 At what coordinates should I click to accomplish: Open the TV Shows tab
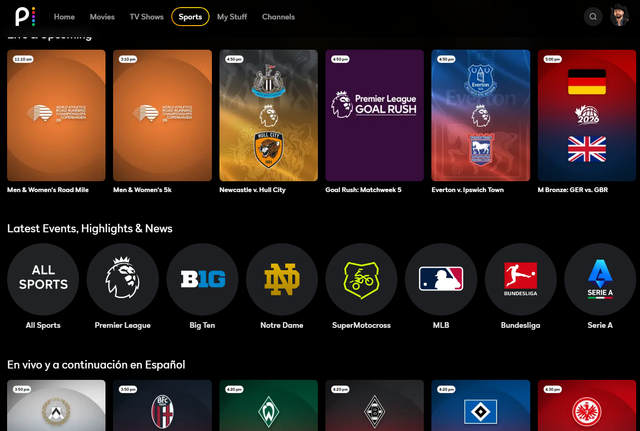pyautogui.click(x=147, y=17)
